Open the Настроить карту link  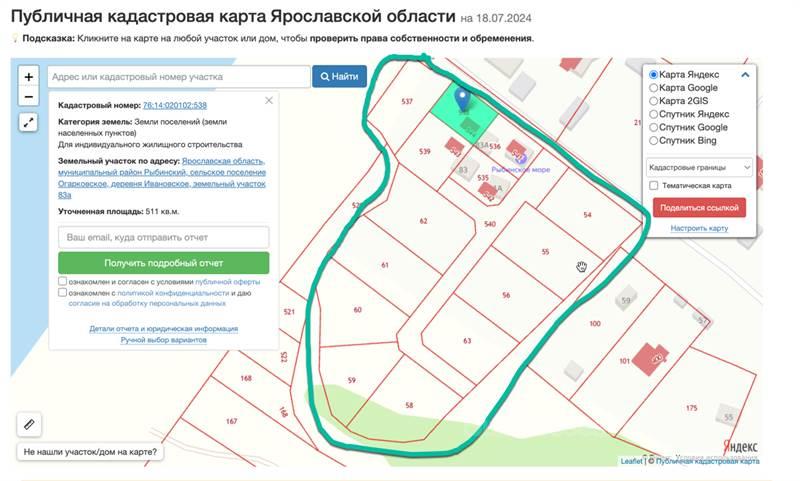699,228
